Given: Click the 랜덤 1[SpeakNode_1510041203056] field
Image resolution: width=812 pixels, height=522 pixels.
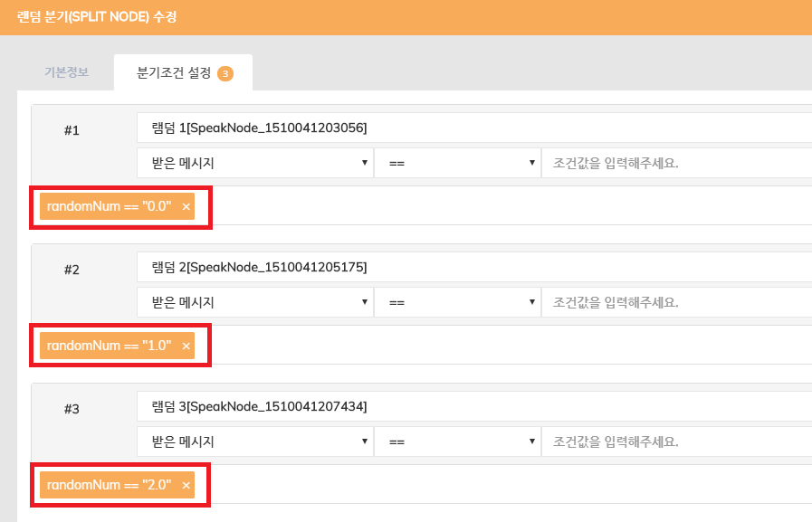Looking at the screenshot, I should 474,128.
